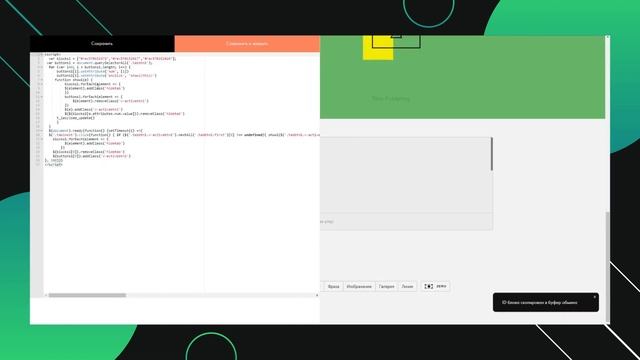Screen dimensions: 640x360
Task: Click the $(document).ready(function() code line
Action: pyautogui.click(x=96, y=131)
